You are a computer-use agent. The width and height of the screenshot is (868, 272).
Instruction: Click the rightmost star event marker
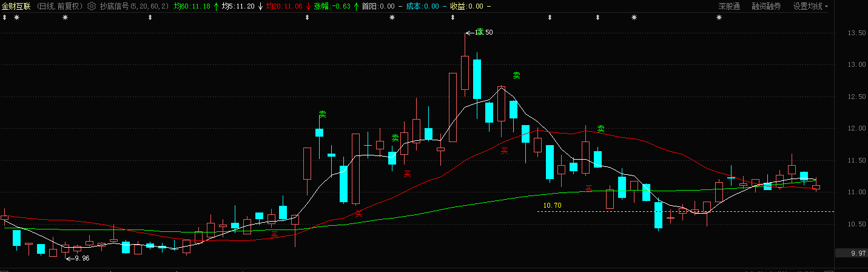click(x=719, y=18)
